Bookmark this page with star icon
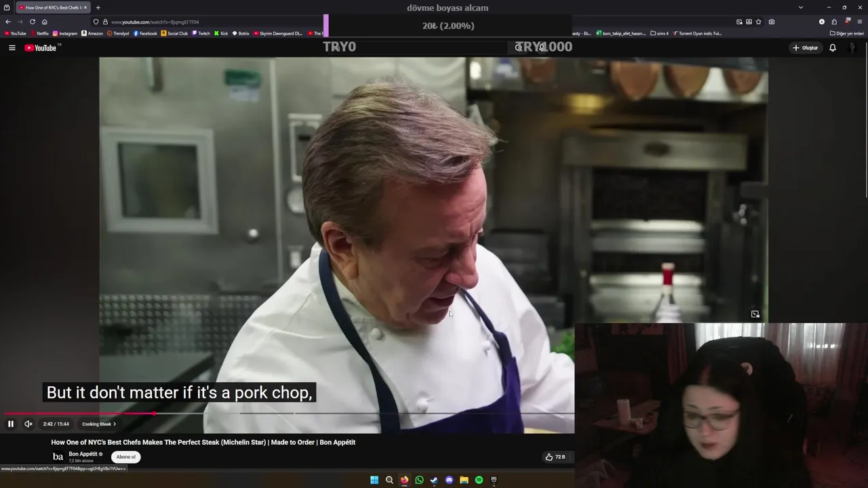 pos(758,22)
